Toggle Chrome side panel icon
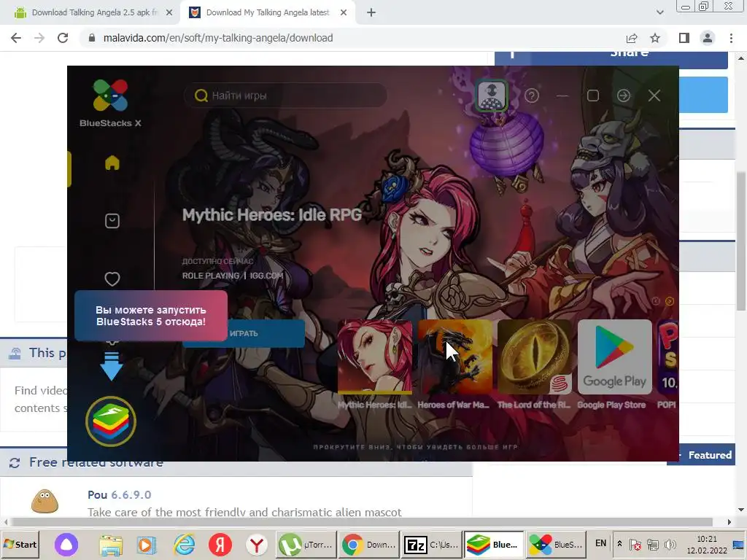747x560 pixels. tap(684, 38)
